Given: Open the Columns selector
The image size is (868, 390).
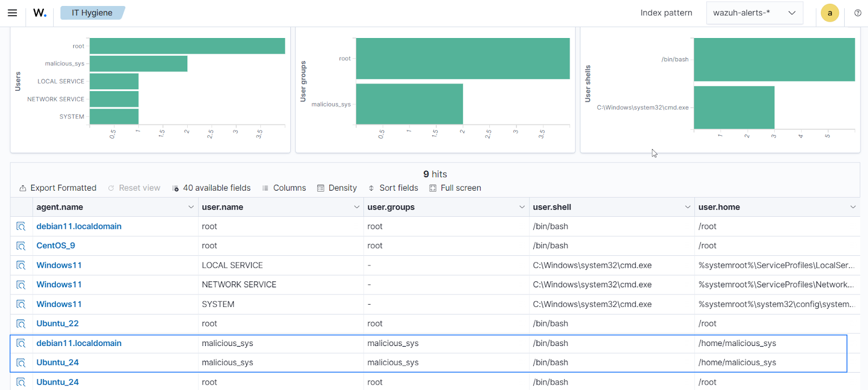Looking at the screenshot, I should tap(284, 188).
